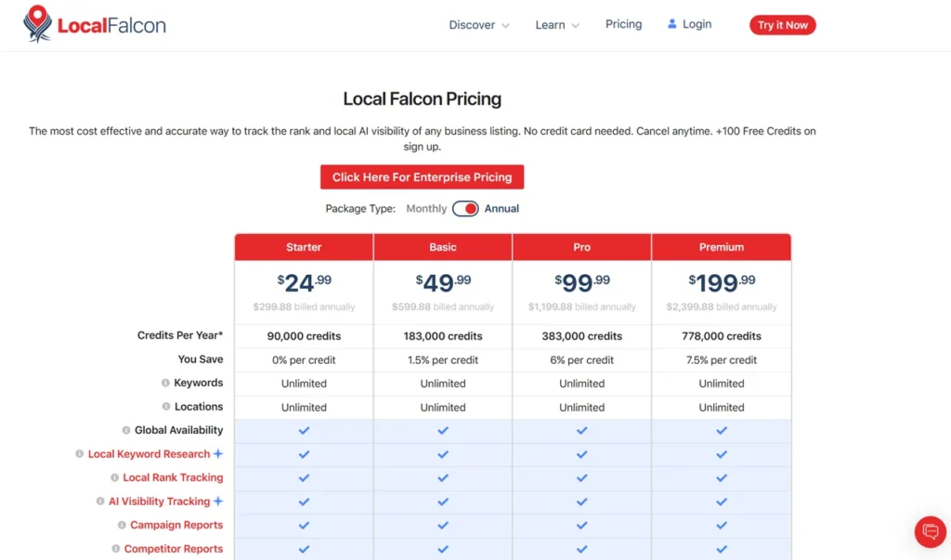The image size is (951, 560).
Task: Click Premium checkmark for Global Availability
Action: pos(721,430)
